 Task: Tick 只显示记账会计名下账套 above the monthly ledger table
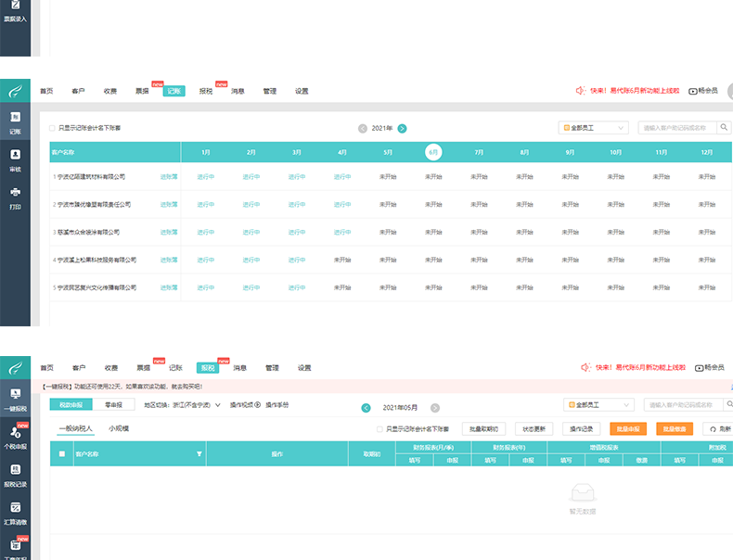[52, 128]
